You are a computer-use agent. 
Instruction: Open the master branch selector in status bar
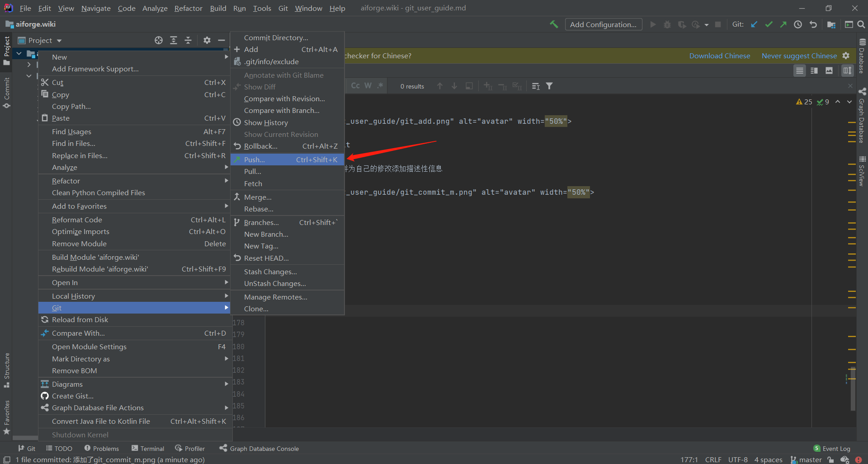point(806,459)
